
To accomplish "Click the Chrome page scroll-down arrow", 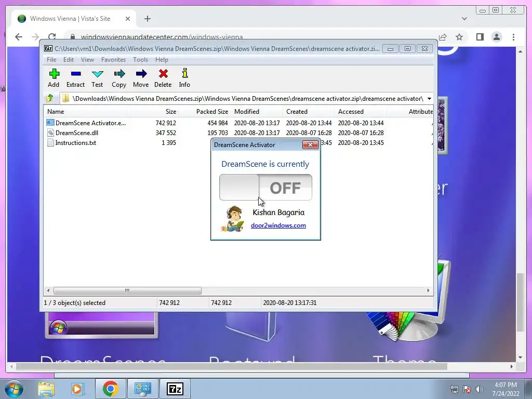I will 521,357.
